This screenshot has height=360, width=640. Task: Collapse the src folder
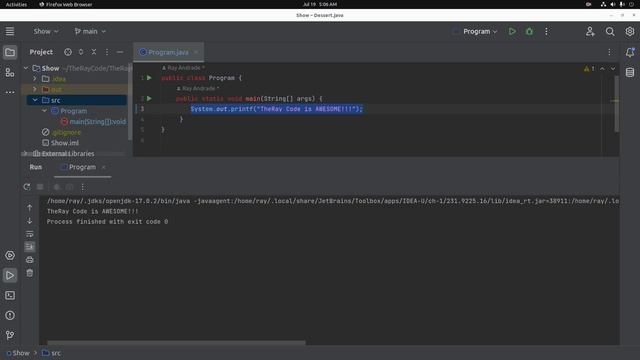pos(35,100)
